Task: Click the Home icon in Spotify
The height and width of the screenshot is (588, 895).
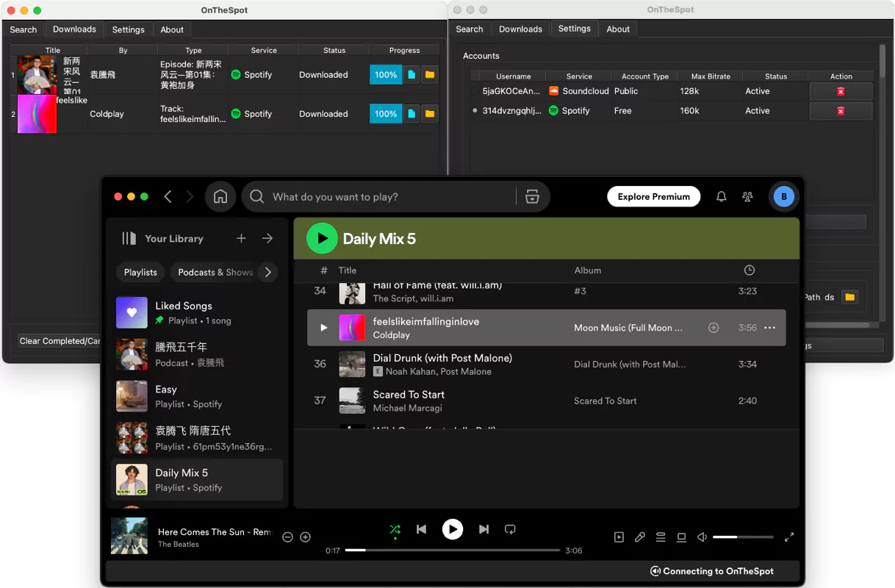Action: point(220,196)
